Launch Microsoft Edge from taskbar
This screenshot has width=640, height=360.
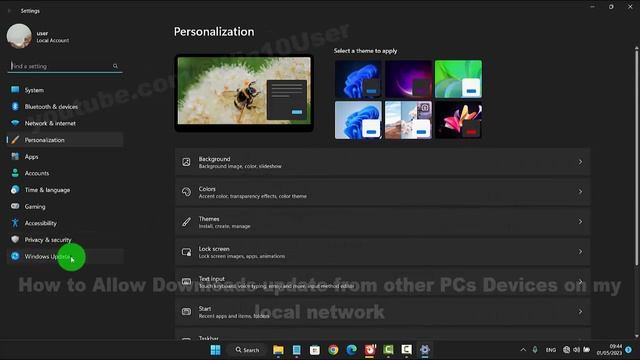point(352,350)
